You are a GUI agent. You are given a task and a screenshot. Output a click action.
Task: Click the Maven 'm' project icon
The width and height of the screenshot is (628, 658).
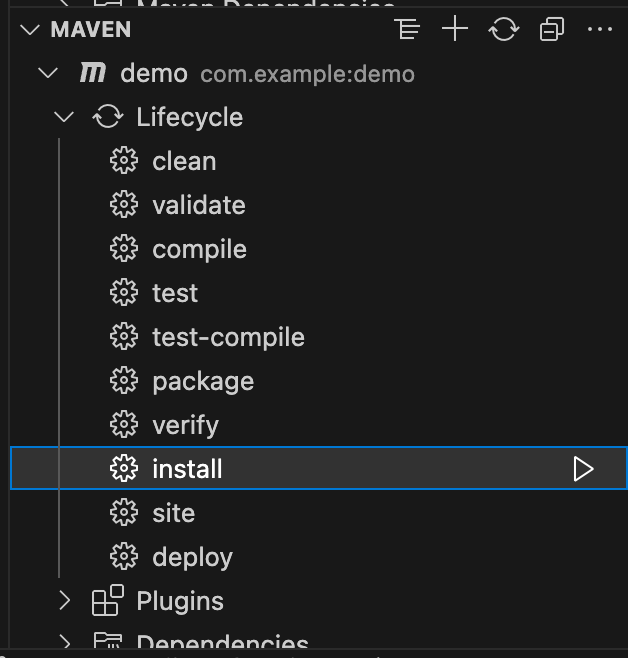(93, 73)
